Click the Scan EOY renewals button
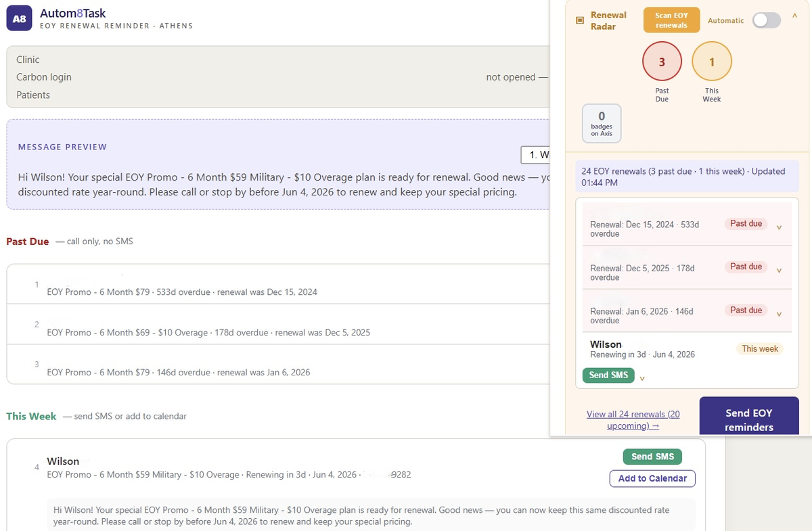Viewport: 812px width, 531px height. (x=671, y=20)
